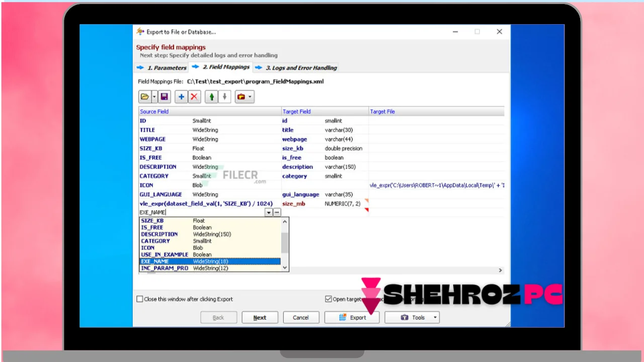Go to the 3. Logs and Error Handling tab
This screenshot has width=644, height=362.
(297, 68)
